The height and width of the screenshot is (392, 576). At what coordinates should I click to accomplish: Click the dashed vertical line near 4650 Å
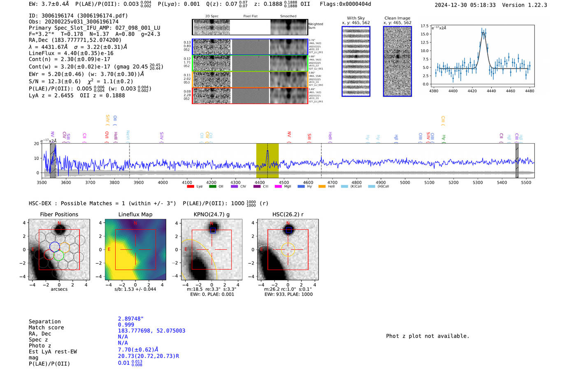[x=321, y=160]
